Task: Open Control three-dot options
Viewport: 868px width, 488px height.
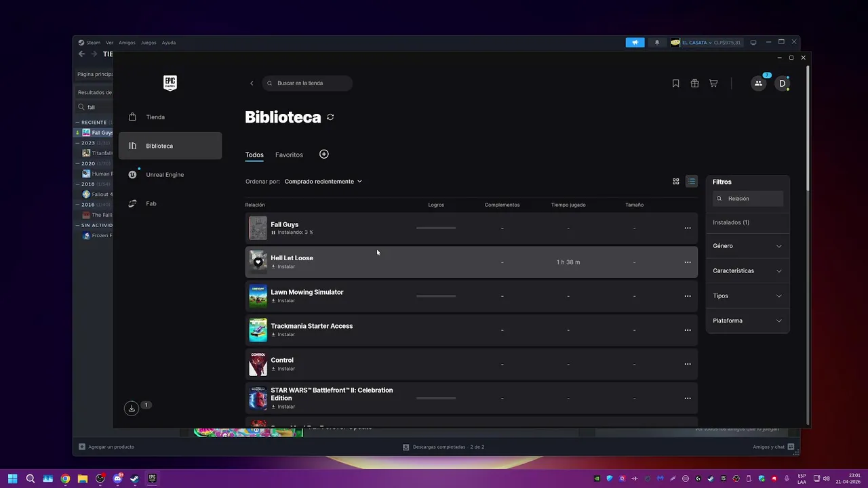Action: [x=688, y=364]
